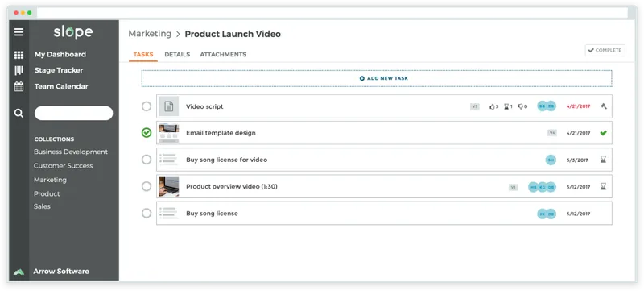Click the red 4/21/2017 due date
Screen dimensions: 644x291
click(x=578, y=106)
